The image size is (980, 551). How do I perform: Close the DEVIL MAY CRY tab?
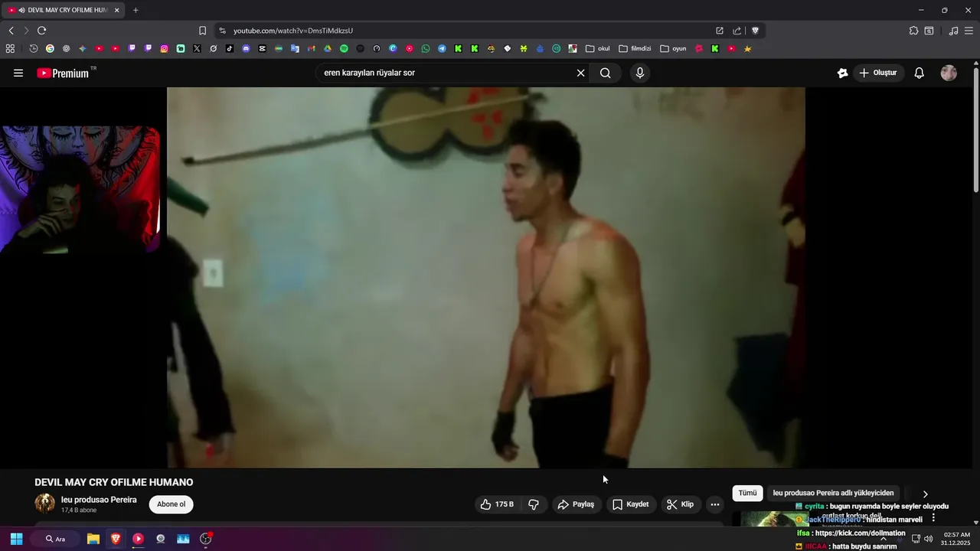click(116, 10)
